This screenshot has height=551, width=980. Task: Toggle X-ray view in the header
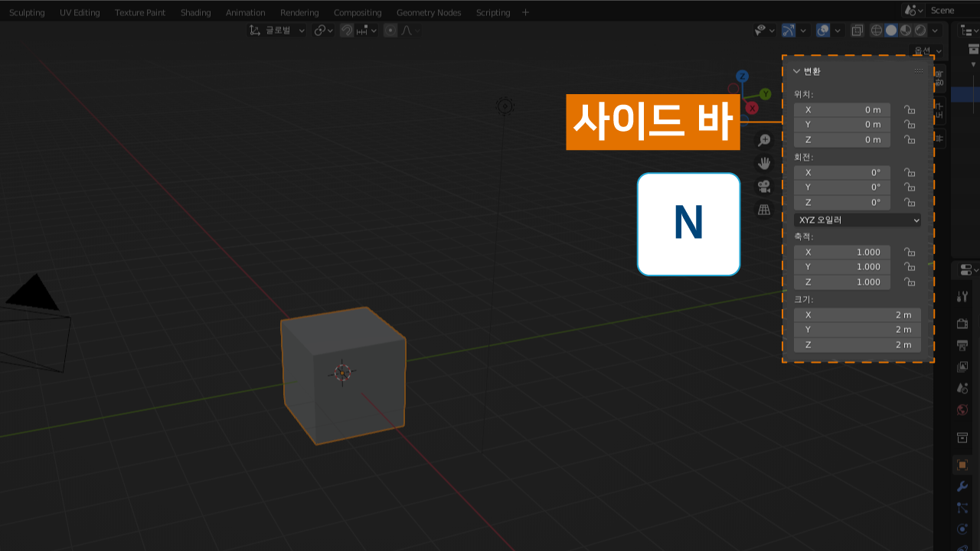857,31
